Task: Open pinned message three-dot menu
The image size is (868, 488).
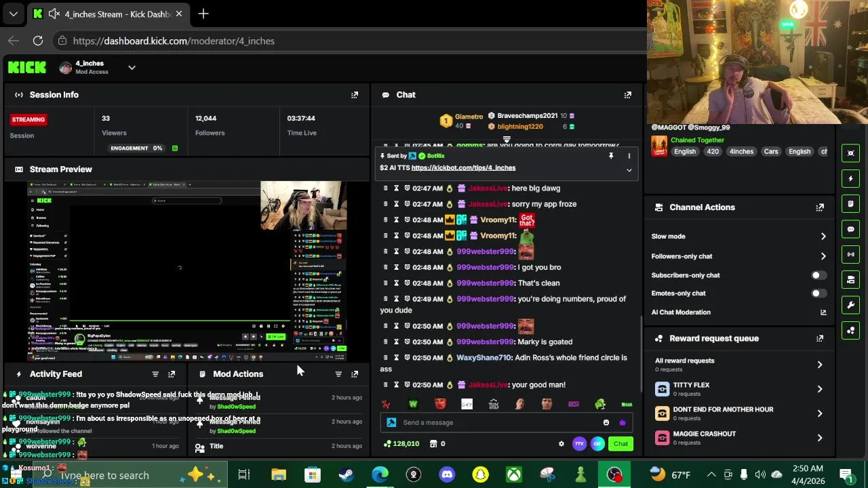Action: 629,156
